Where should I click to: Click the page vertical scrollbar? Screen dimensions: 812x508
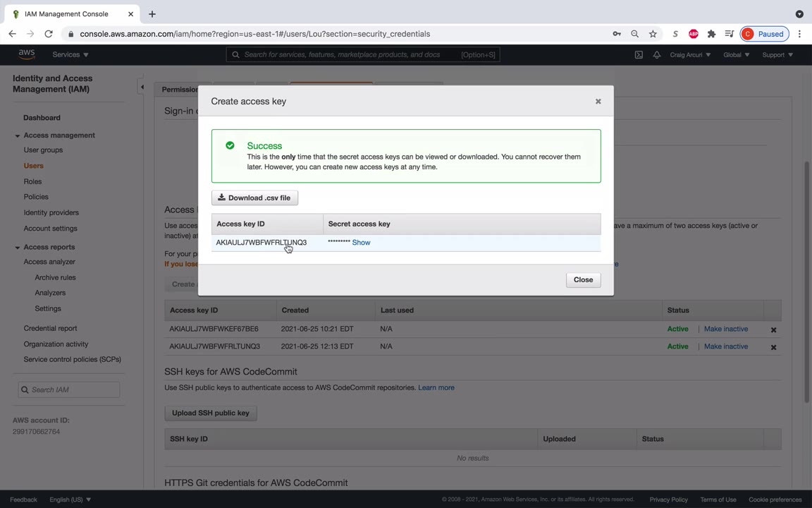[x=806, y=282]
